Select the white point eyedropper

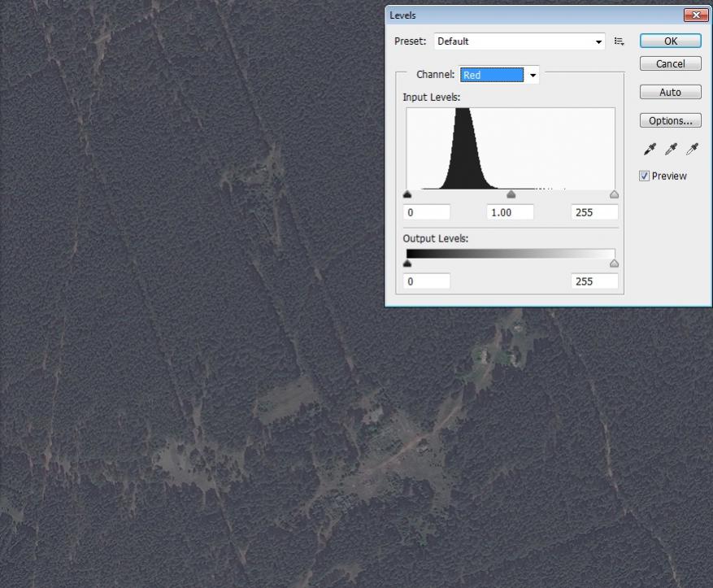[x=692, y=149]
